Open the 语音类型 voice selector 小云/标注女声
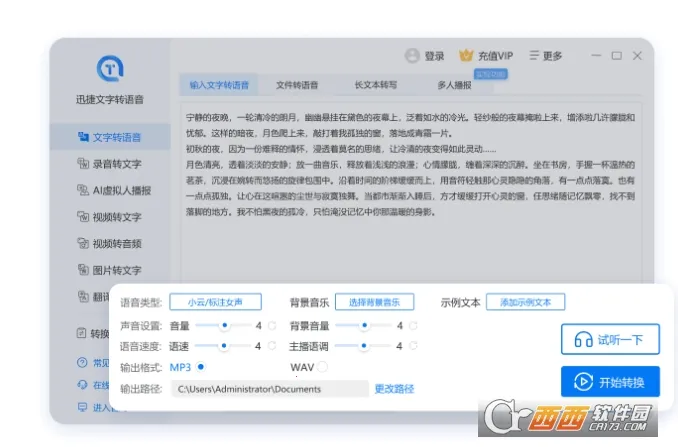The image size is (678, 447). [216, 302]
